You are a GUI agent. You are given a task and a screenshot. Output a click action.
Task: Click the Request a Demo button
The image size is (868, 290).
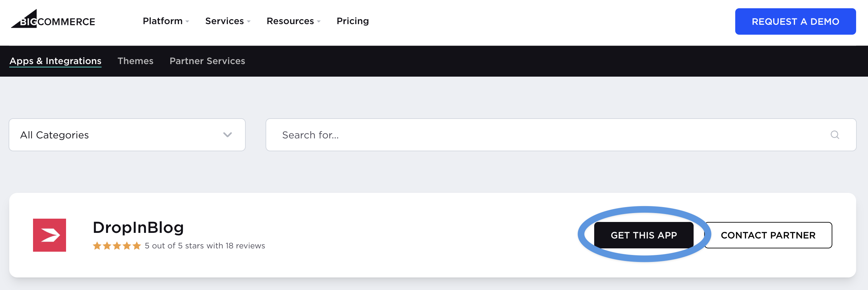[x=795, y=21]
